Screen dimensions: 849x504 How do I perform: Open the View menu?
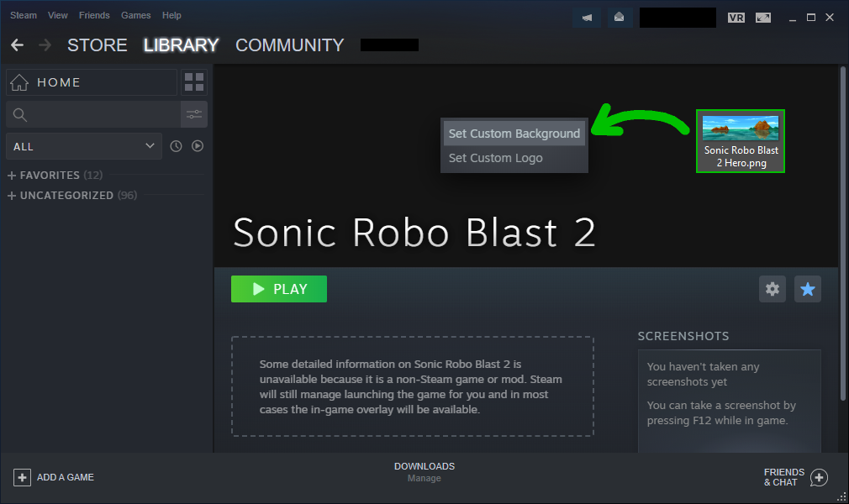click(57, 15)
